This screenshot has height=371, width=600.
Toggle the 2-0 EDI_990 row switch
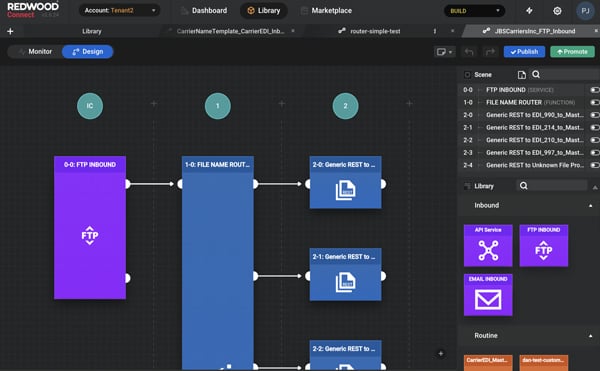tap(595, 115)
